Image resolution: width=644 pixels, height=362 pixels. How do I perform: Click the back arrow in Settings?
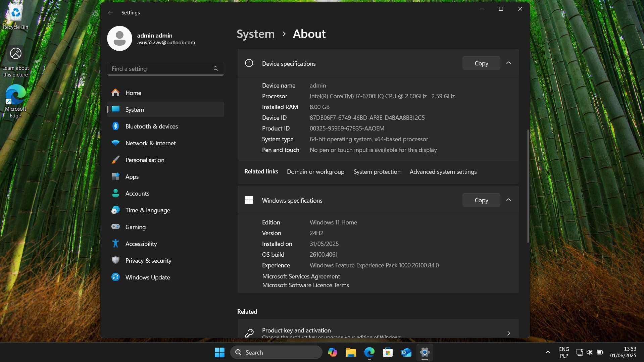coord(110,12)
